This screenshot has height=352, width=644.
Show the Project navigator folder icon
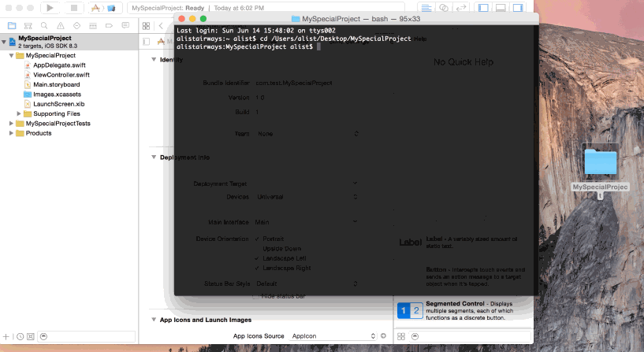tap(12, 25)
